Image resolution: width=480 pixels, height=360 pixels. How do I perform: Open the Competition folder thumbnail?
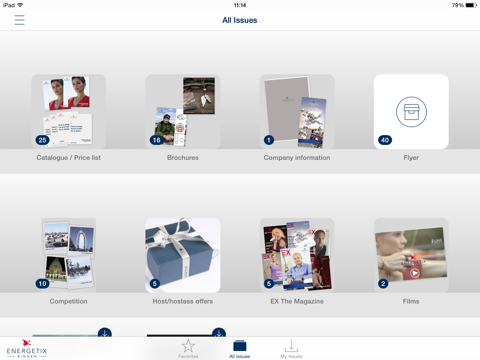69,255
